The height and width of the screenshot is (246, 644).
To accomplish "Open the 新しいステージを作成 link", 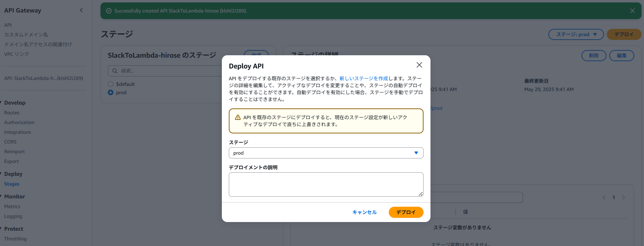I will pyautogui.click(x=364, y=79).
